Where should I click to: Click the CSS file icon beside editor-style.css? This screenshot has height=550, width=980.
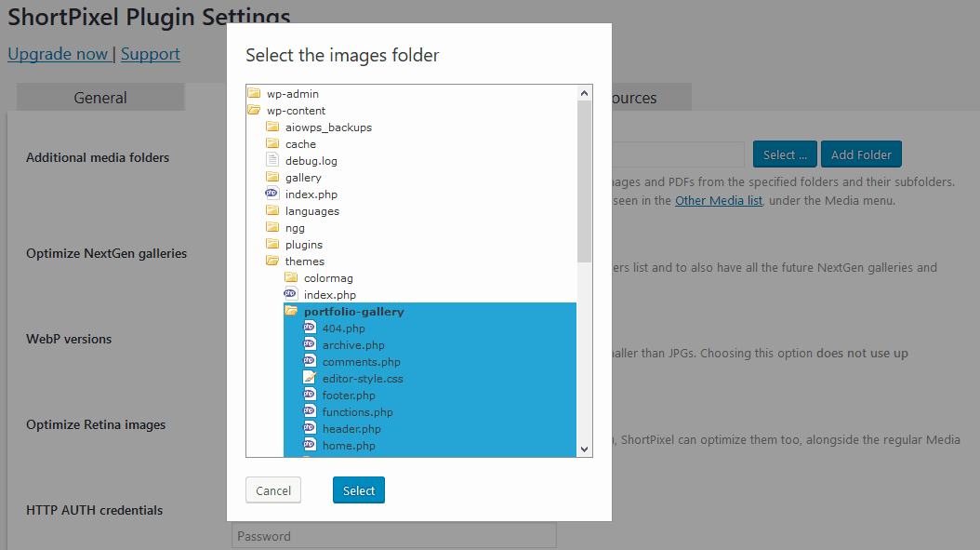tap(311, 378)
